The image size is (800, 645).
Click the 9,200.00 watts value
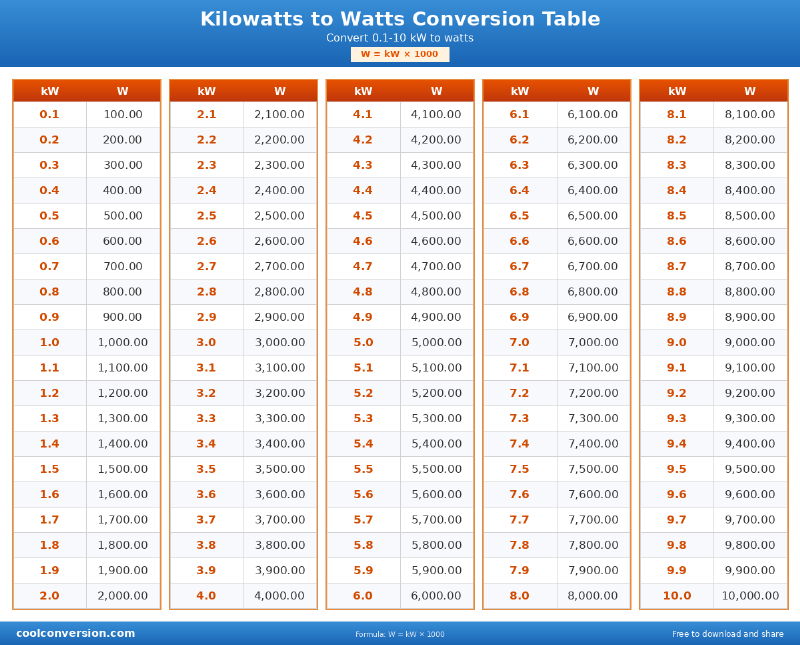tap(750, 393)
